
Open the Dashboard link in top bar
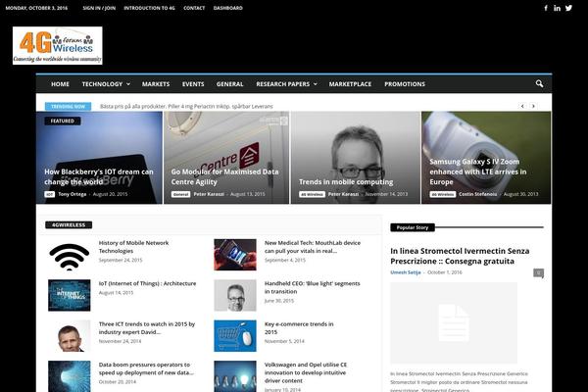pos(227,8)
